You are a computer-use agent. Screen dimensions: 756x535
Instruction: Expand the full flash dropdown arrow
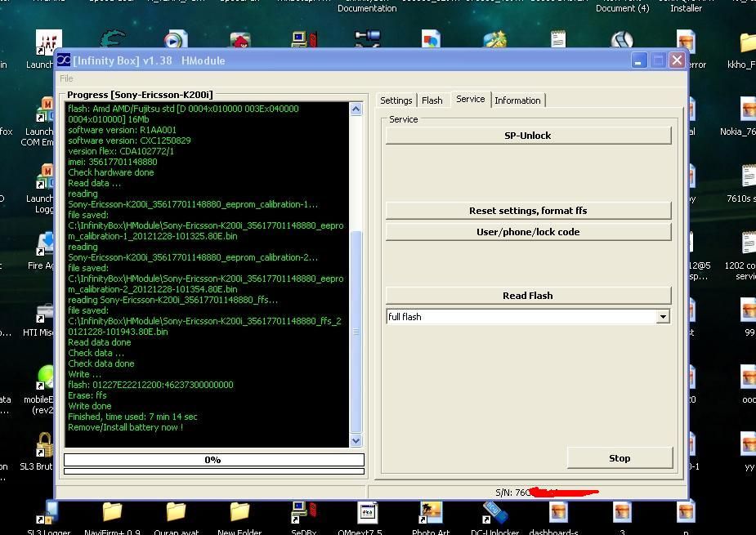pyautogui.click(x=663, y=317)
